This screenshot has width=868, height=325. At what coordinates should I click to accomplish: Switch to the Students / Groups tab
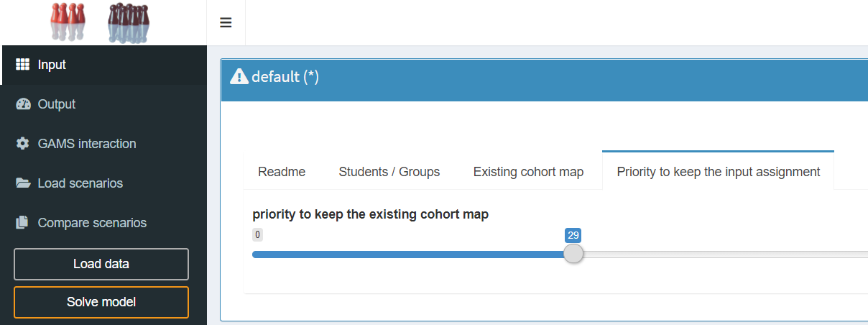point(389,172)
